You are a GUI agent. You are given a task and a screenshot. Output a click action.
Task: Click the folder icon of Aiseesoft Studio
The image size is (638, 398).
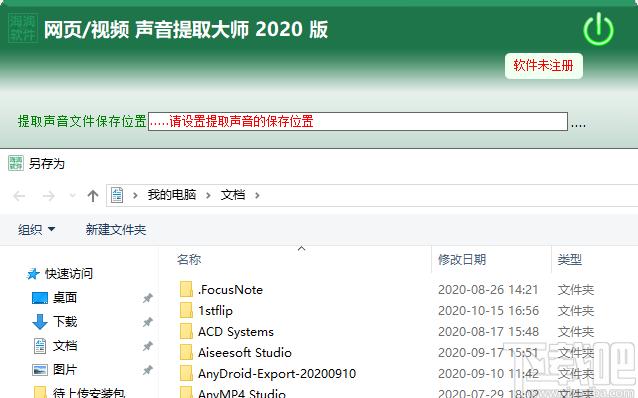pos(186,352)
